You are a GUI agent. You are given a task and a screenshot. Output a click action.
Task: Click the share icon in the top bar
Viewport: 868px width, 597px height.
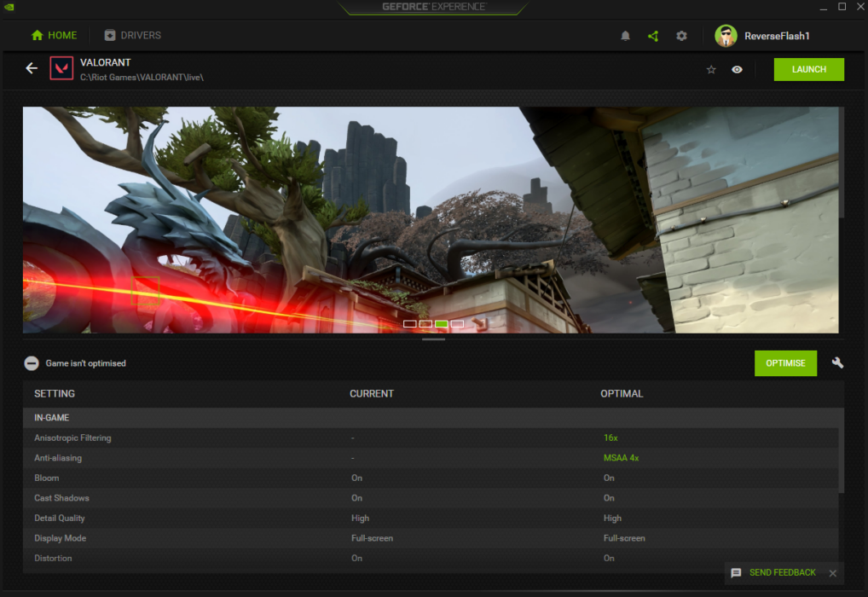652,36
